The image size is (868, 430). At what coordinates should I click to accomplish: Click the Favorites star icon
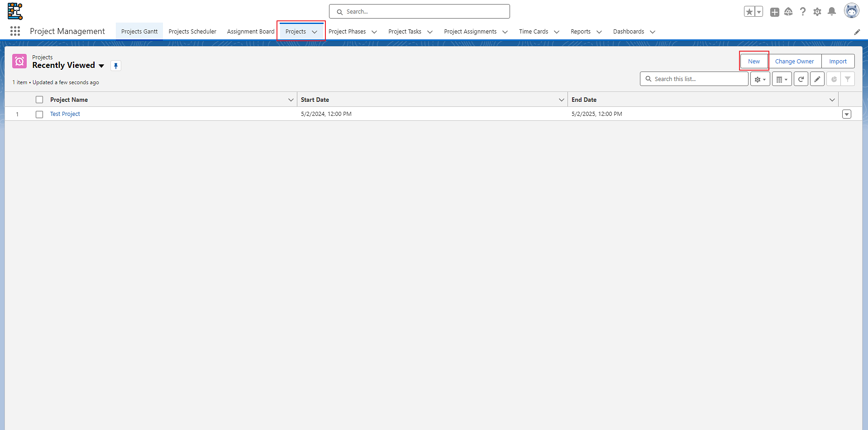[x=749, y=12]
